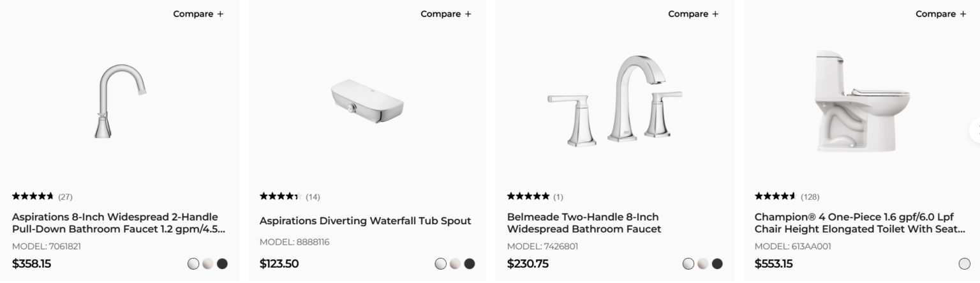The image size is (980, 283).
Task: Open Belmeade Two-Handle 8-Inch Faucet title link
Action: click(x=583, y=223)
